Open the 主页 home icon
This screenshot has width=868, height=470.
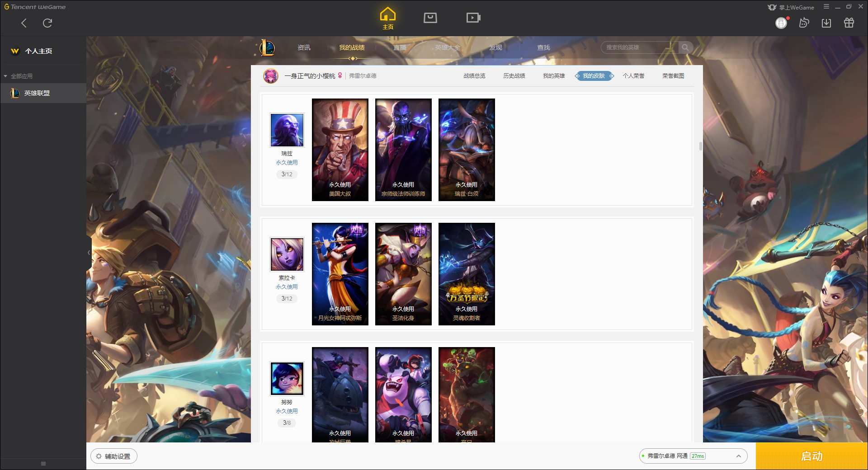[x=388, y=18]
